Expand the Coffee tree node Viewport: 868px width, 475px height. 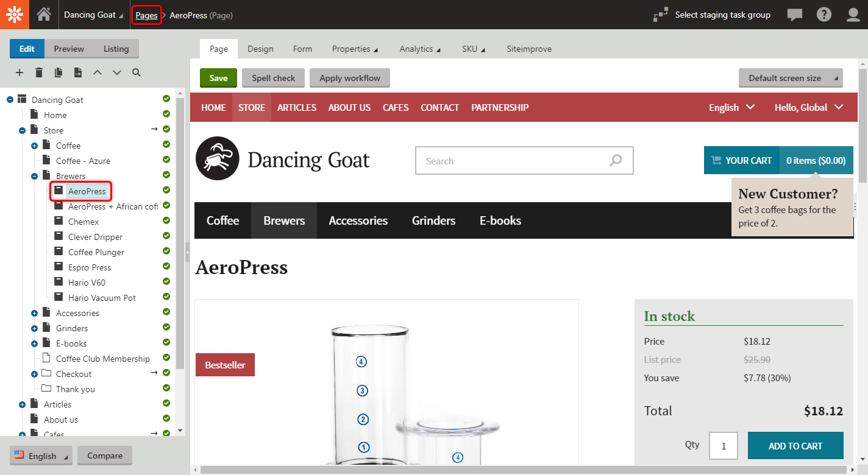click(34, 146)
